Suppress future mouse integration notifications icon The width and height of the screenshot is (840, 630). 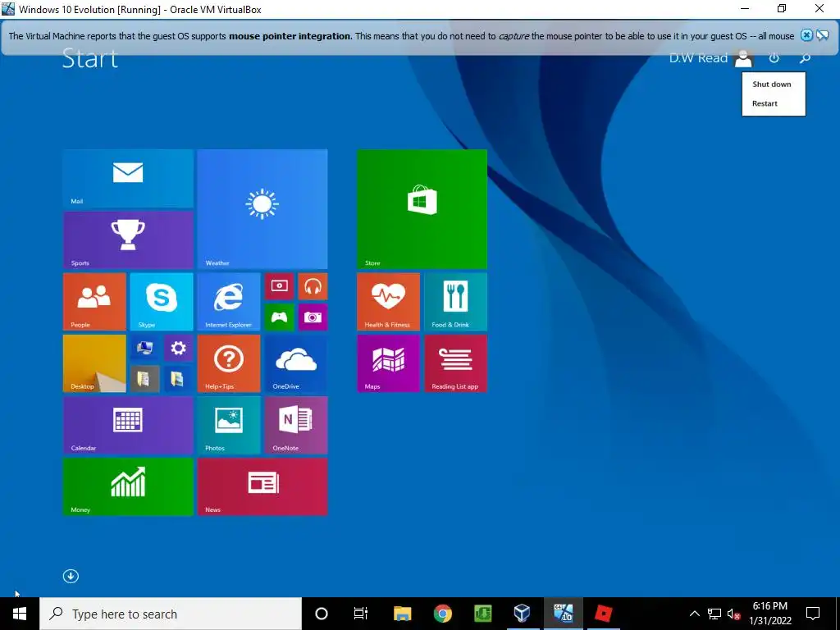point(823,35)
